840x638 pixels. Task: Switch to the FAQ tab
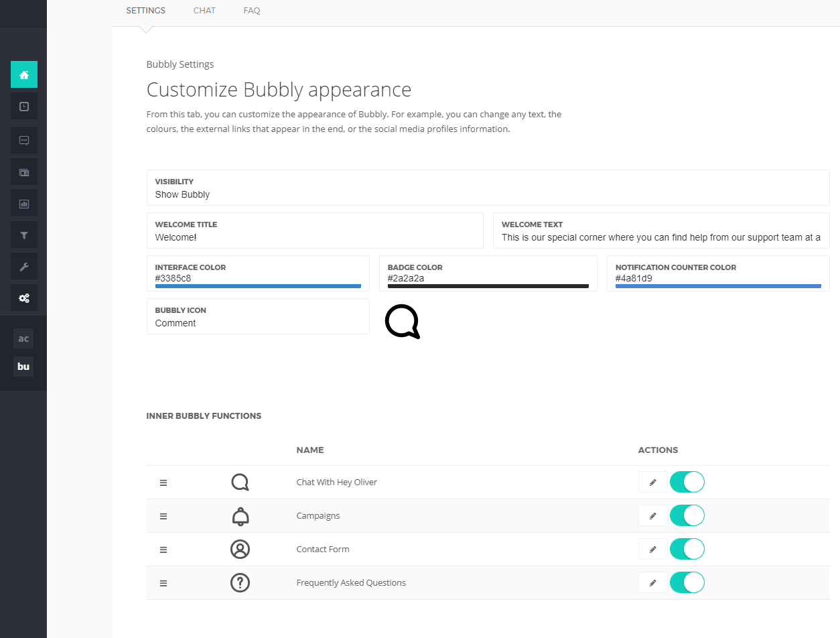tap(252, 11)
